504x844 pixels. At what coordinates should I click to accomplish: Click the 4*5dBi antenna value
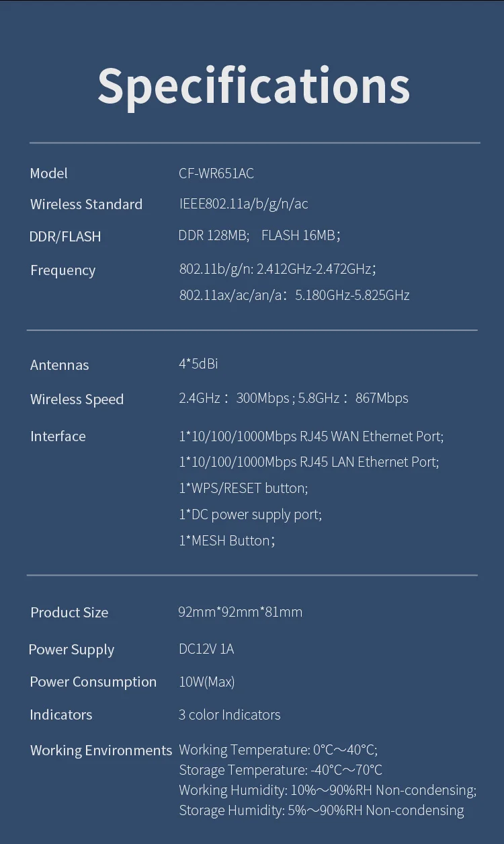[198, 364]
